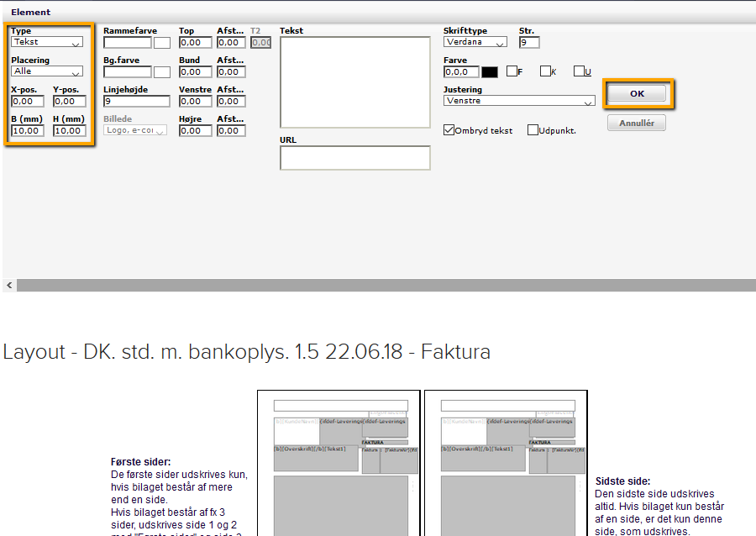Click the Bg.farve color swatch box

[x=162, y=72]
